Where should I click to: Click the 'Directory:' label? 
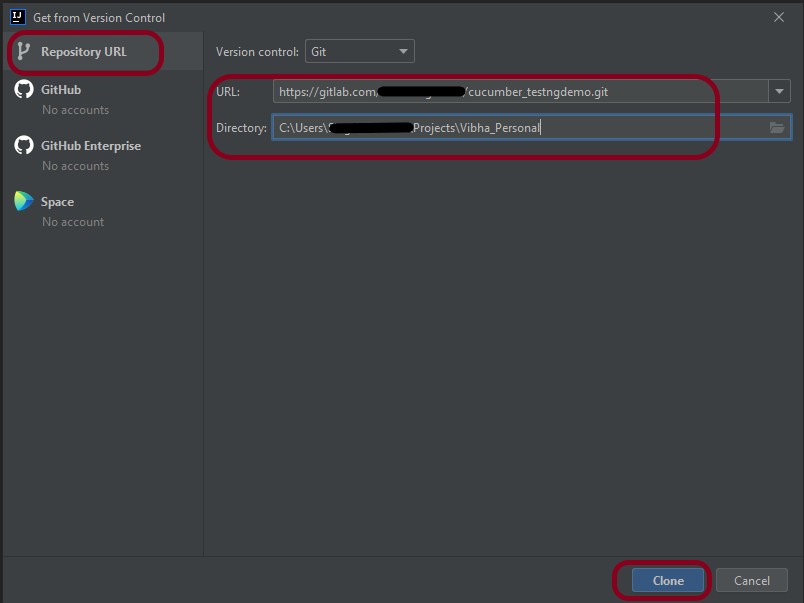(x=241, y=128)
